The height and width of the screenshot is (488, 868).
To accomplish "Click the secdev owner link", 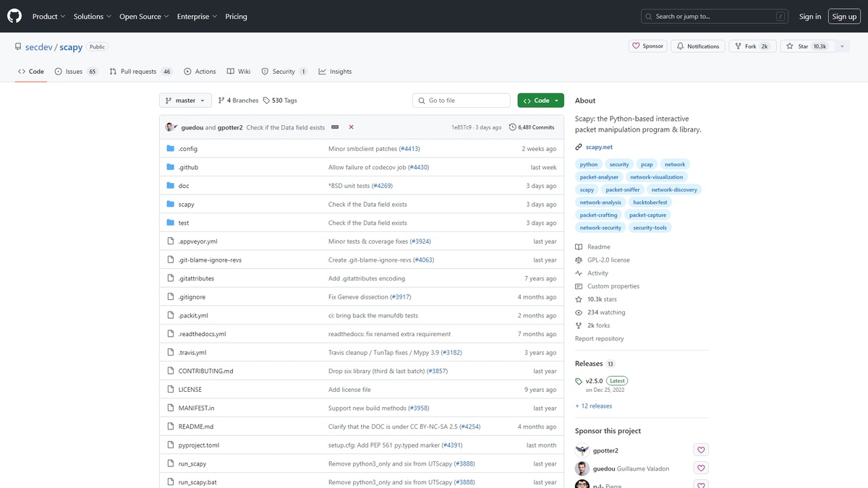I will click(38, 47).
